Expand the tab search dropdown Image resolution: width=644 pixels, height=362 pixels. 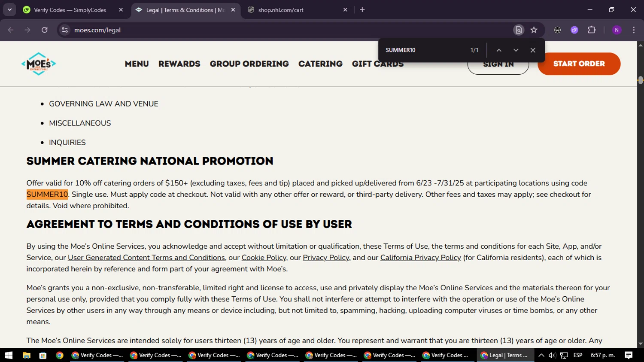(x=9, y=10)
